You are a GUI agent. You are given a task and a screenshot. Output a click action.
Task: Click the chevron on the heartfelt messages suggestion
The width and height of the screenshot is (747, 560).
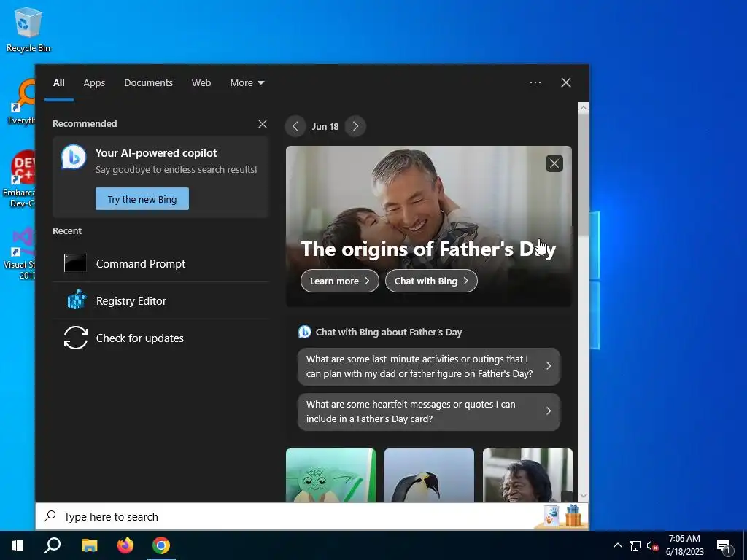tap(549, 411)
